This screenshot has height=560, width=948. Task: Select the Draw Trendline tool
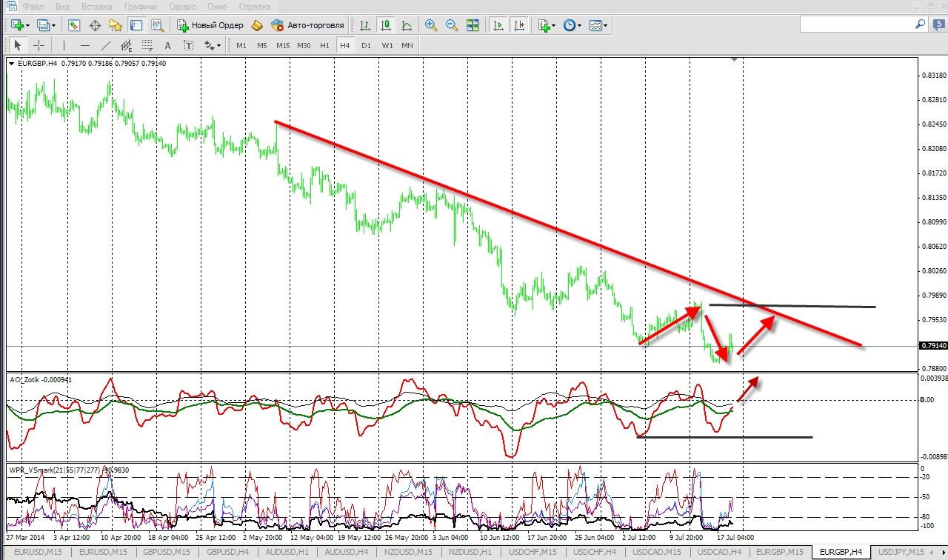coord(107,45)
